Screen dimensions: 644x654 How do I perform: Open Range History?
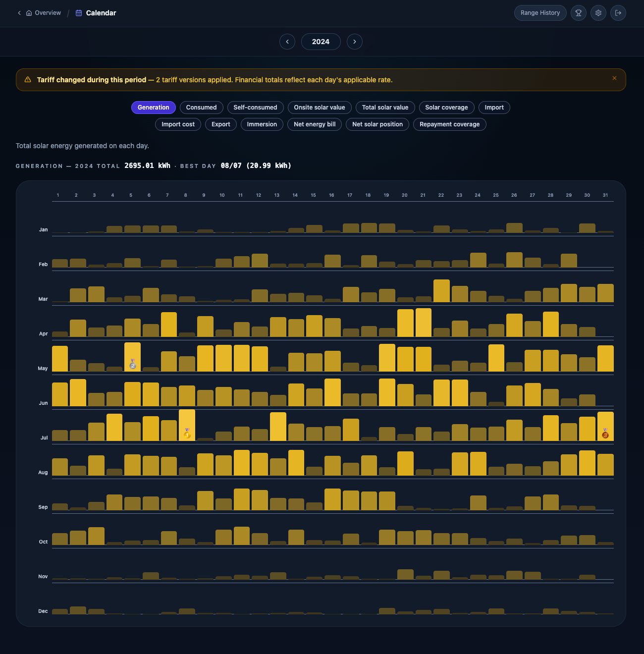coord(540,13)
